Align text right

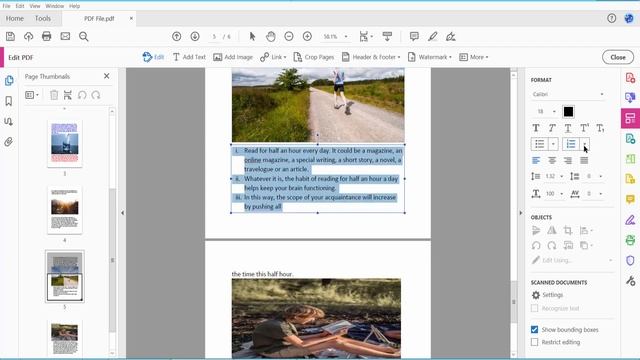[x=568, y=160]
